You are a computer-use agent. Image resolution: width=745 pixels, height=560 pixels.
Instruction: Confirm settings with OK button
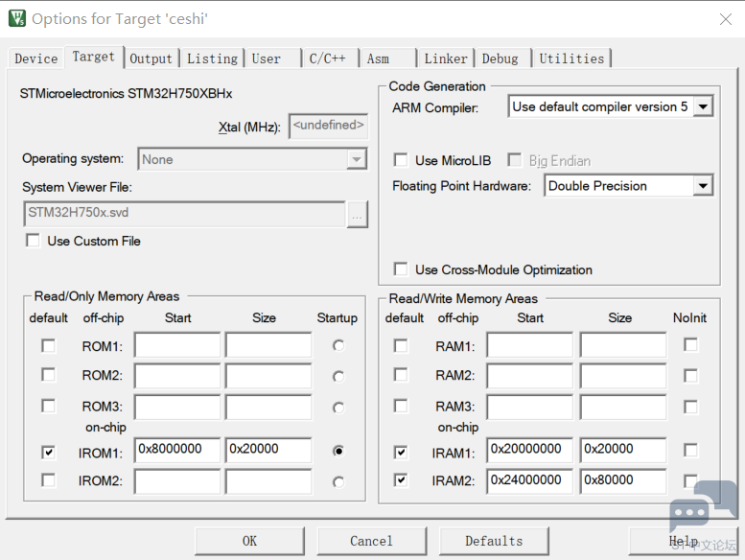point(249,541)
